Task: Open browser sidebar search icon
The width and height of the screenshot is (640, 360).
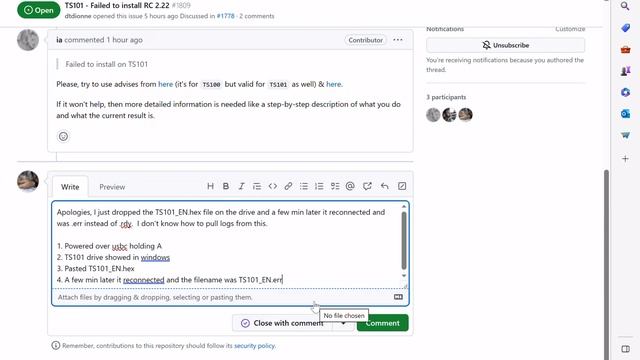Action: [x=625, y=6]
